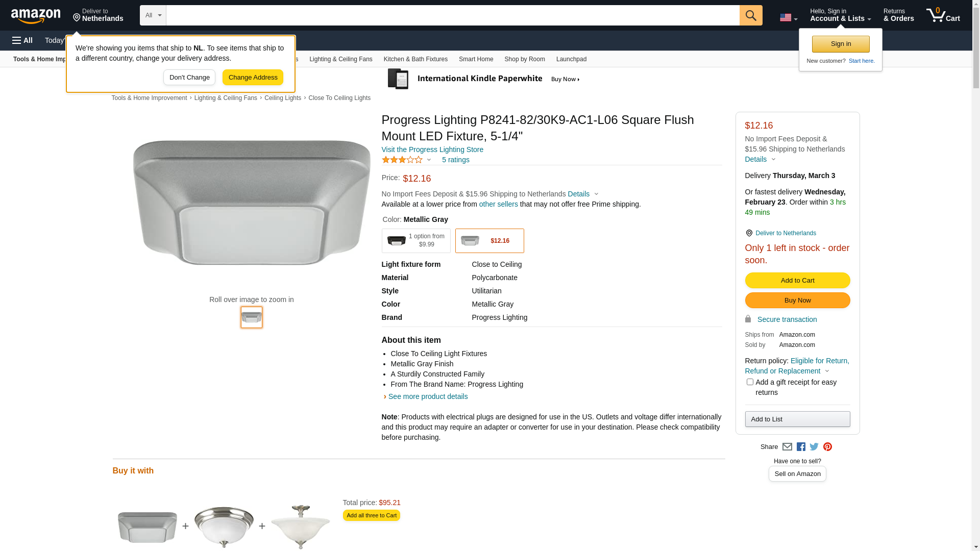Open the search category All dropdown
The width and height of the screenshot is (980, 551).
click(x=153, y=15)
